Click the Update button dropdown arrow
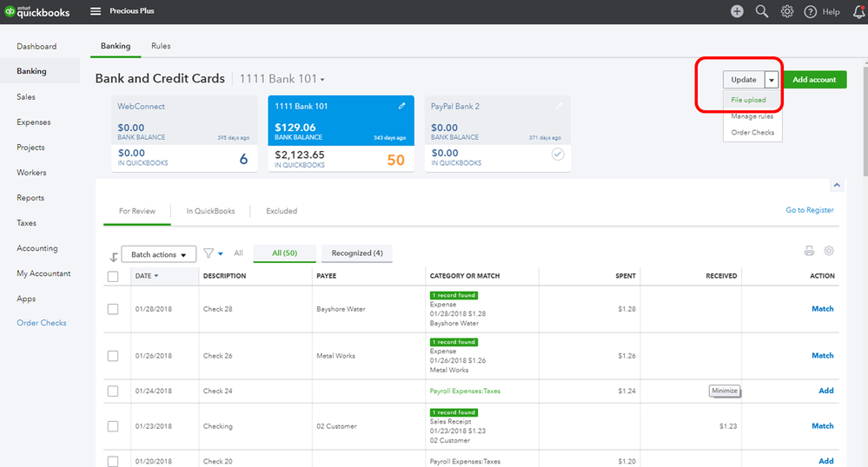The height and width of the screenshot is (467, 868). [x=772, y=80]
